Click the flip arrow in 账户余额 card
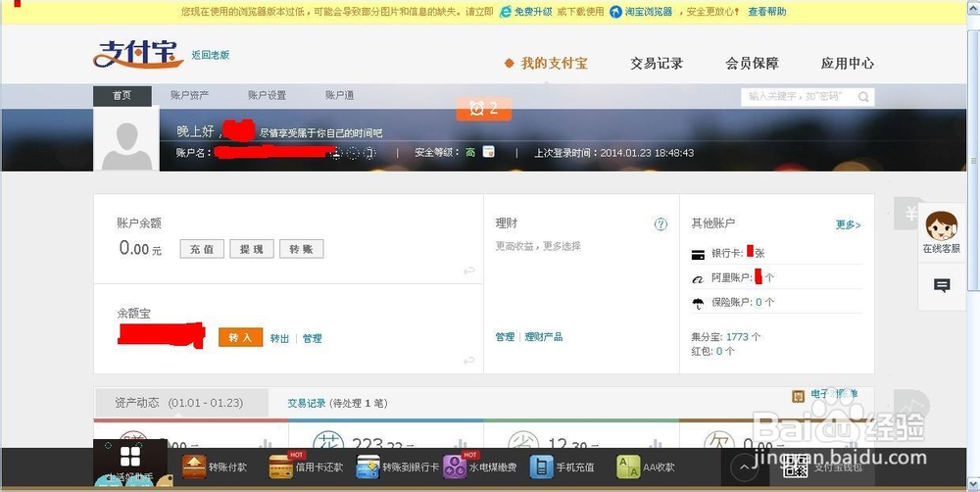The height and width of the screenshot is (492, 980). (468, 271)
